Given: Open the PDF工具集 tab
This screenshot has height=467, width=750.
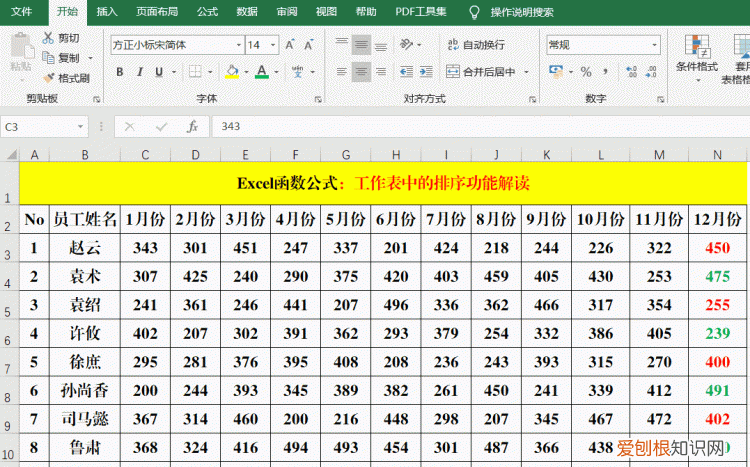Looking at the screenshot, I should tap(421, 11).
